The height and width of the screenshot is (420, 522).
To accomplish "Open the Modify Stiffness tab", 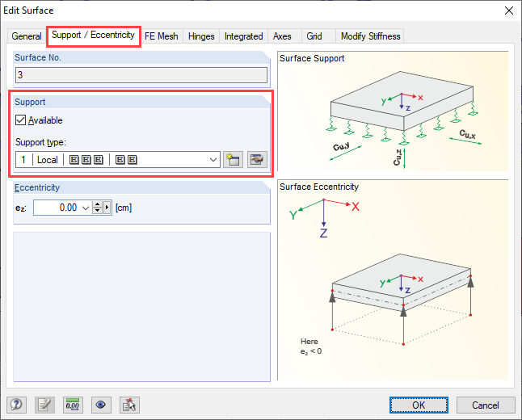I will (370, 36).
